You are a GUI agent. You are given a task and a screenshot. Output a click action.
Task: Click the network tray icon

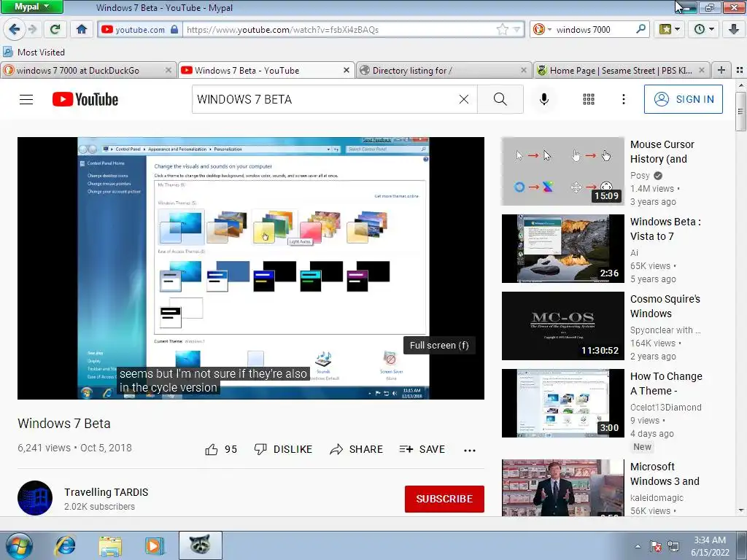pos(673,546)
